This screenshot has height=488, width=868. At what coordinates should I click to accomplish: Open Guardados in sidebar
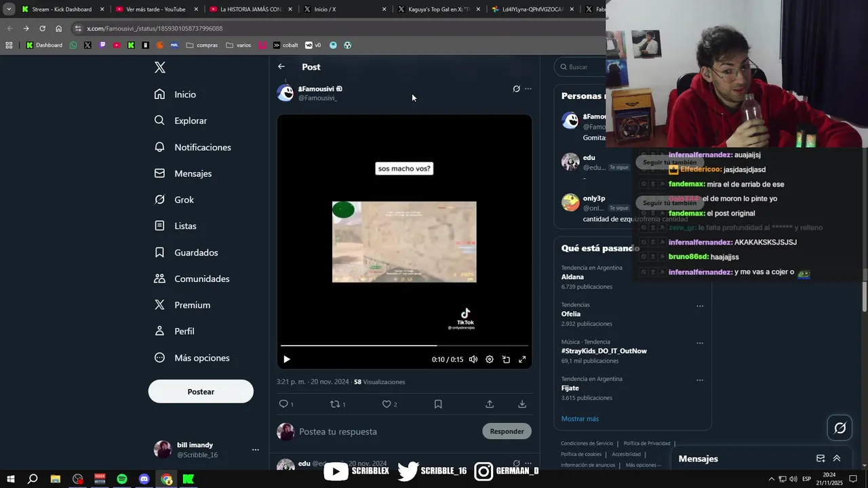pyautogui.click(x=186, y=252)
